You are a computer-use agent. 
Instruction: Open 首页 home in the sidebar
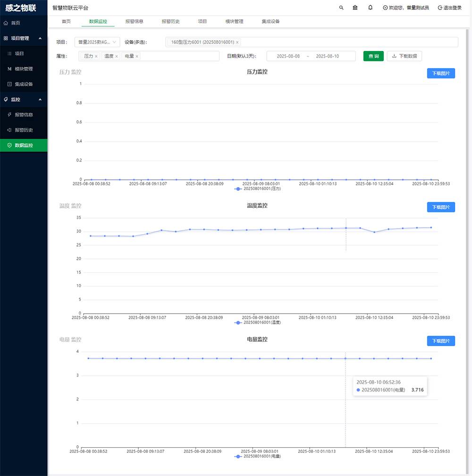[x=16, y=23]
